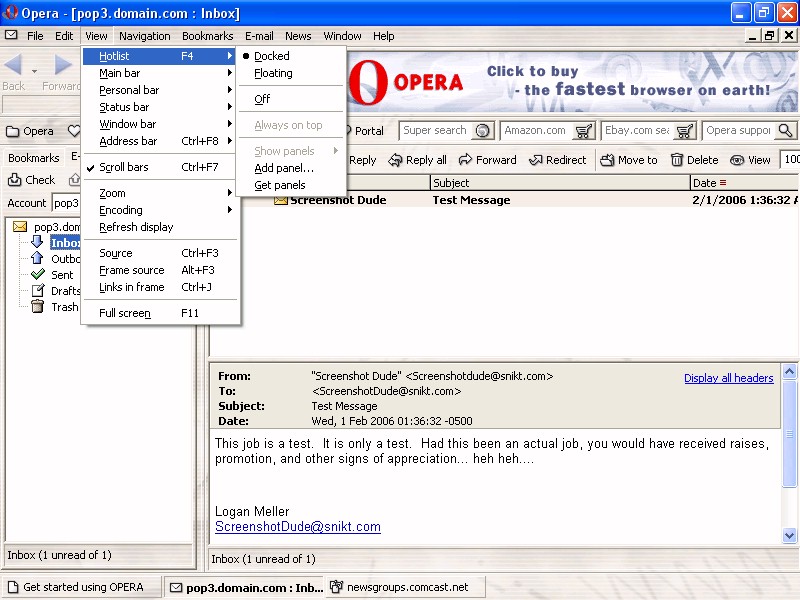Click the Back arrow navigation icon
The height and width of the screenshot is (600, 800).
click(13, 64)
